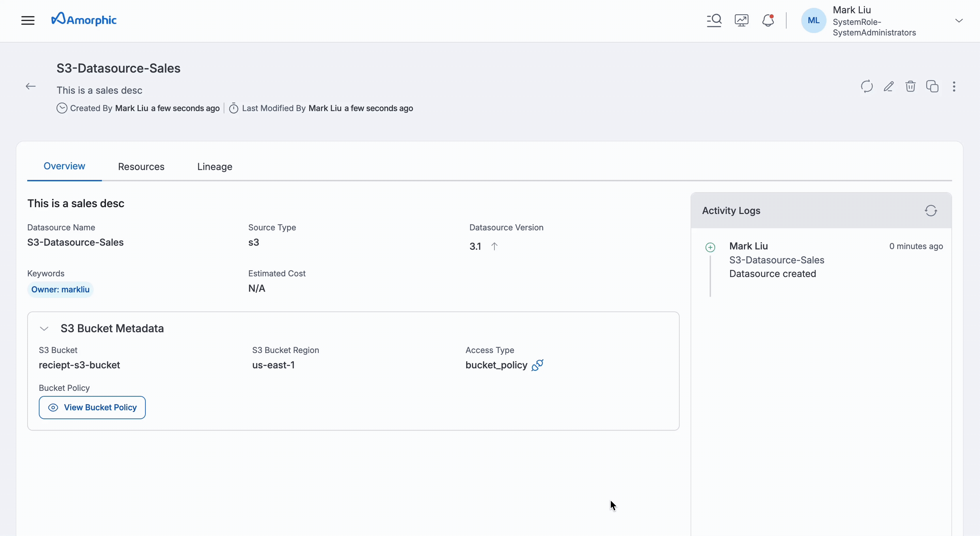The image size is (980, 536).
Task: Refresh the datasource using the header reload icon
Action: (867, 87)
